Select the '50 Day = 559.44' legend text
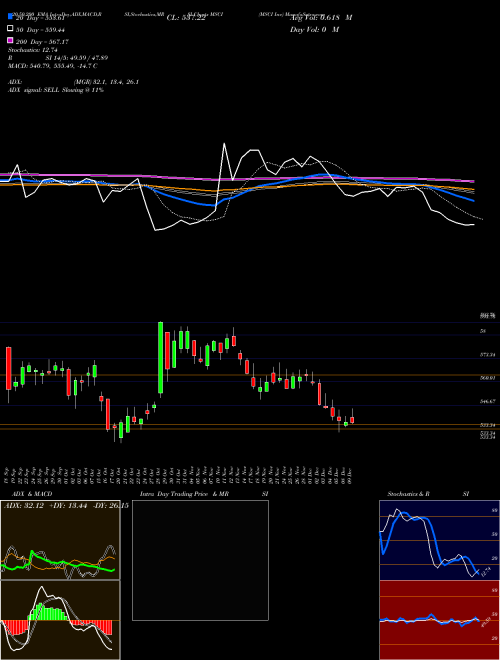Image resolution: width=500 pixels, height=660 pixels. click(x=40, y=29)
